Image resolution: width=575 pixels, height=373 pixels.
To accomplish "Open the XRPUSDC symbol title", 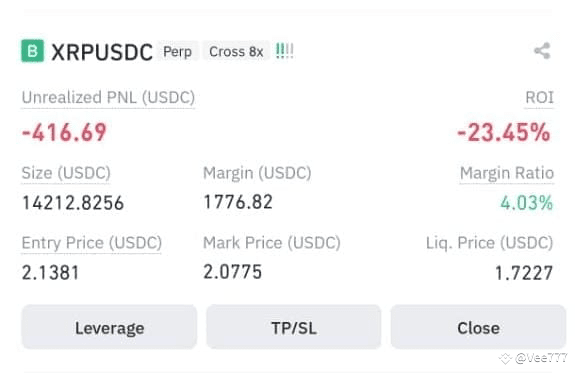I will click(x=102, y=52).
